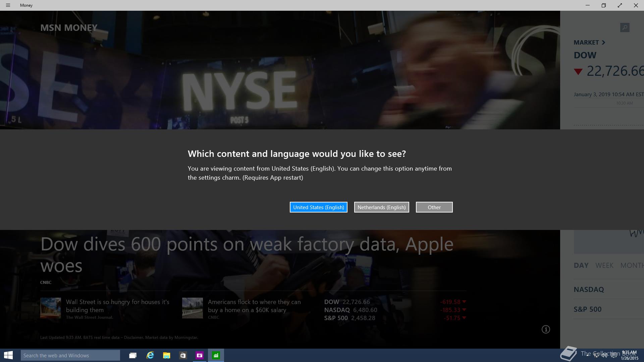Viewport: 644px width, 362px height.
Task: Click the Other language button
Action: (434, 207)
